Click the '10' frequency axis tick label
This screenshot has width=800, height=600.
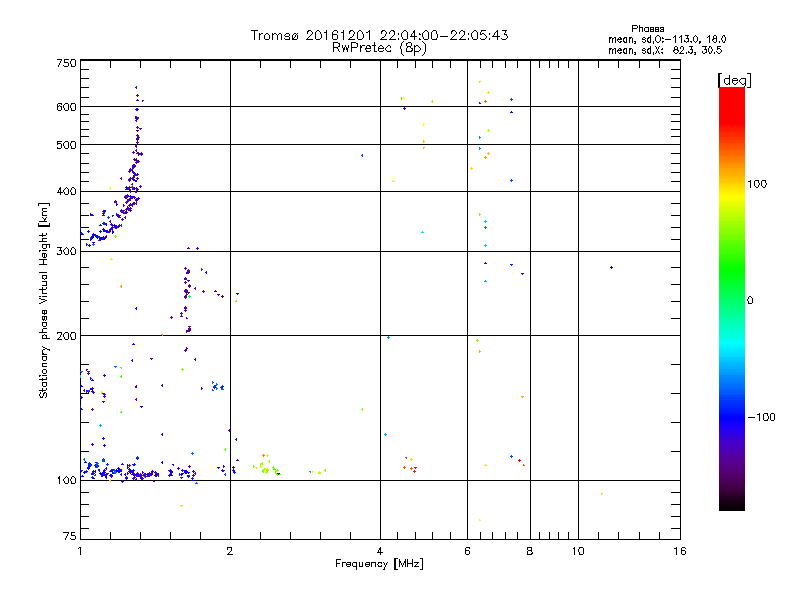[578, 551]
